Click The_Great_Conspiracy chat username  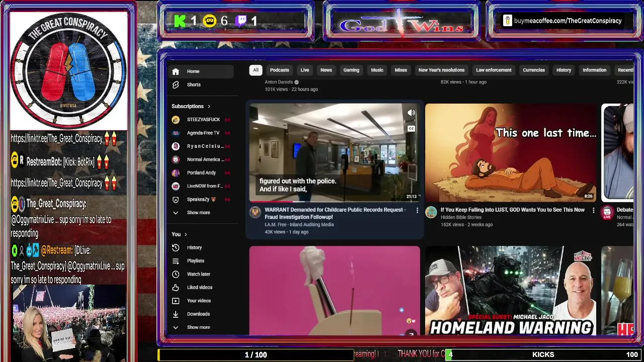pyautogui.click(x=56, y=204)
